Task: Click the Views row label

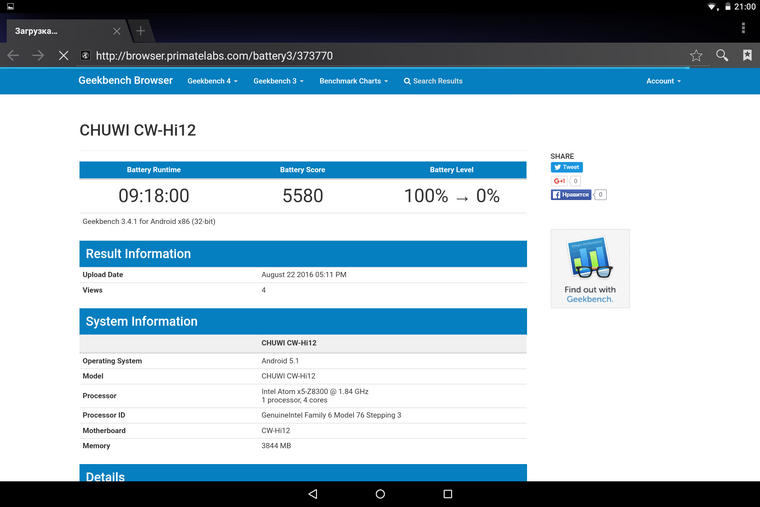Action: click(x=92, y=290)
